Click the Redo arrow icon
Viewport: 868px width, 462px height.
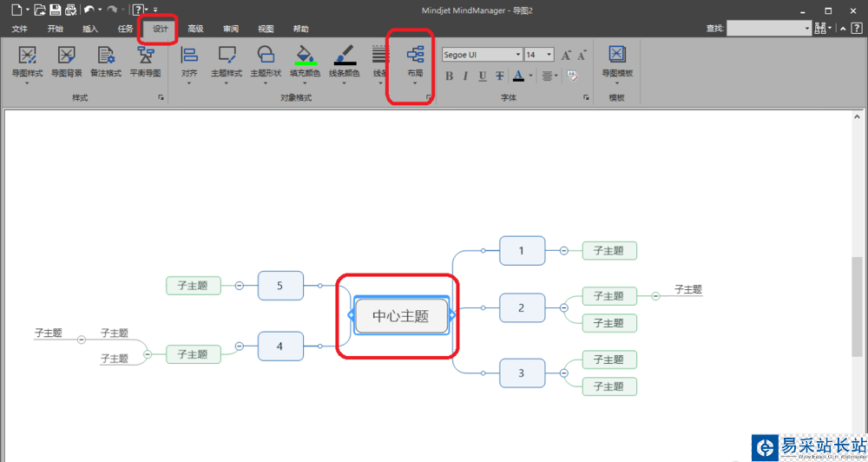[x=112, y=10]
